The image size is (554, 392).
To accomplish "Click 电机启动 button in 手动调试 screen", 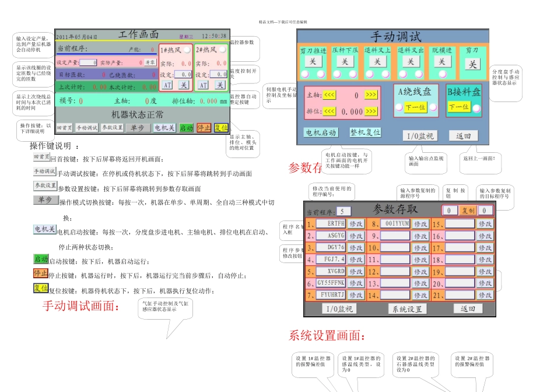I will click(x=321, y=132).
